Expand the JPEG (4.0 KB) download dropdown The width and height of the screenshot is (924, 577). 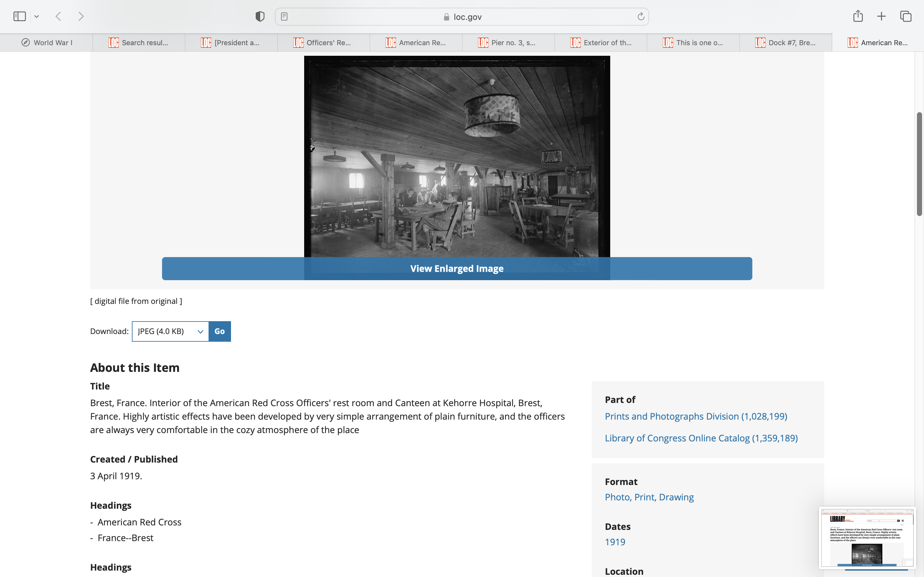click(x=170, y=331)
